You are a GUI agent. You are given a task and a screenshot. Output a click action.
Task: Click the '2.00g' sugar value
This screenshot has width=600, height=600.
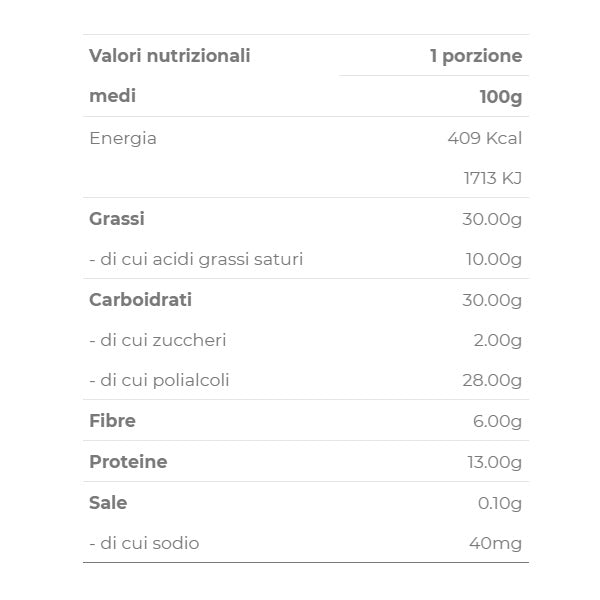tap(498, 340)
